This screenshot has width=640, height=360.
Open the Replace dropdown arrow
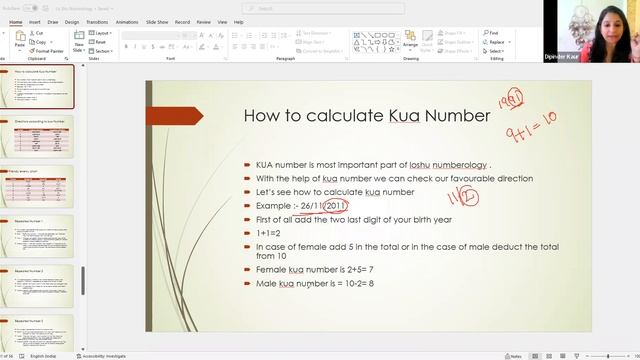pos(509,42)
